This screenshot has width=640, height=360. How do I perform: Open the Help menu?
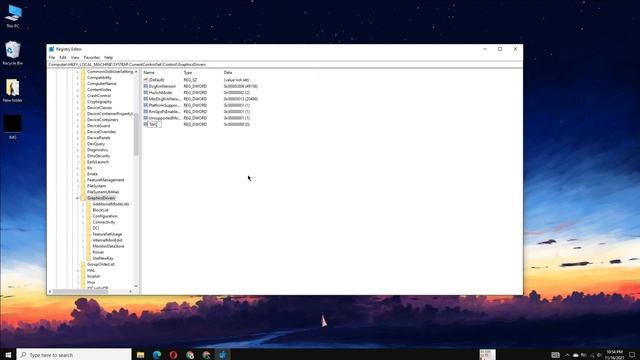[109, 58]
